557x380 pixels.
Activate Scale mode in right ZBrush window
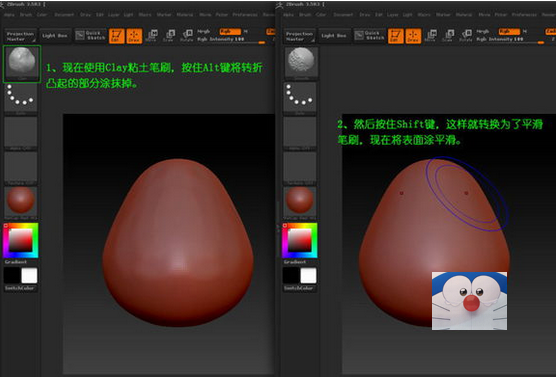(x=448, y=36)
